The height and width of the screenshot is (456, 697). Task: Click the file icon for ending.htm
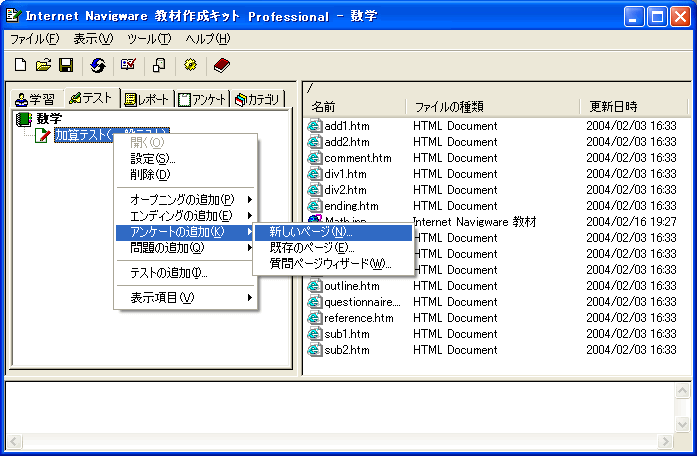coord(314,206)
